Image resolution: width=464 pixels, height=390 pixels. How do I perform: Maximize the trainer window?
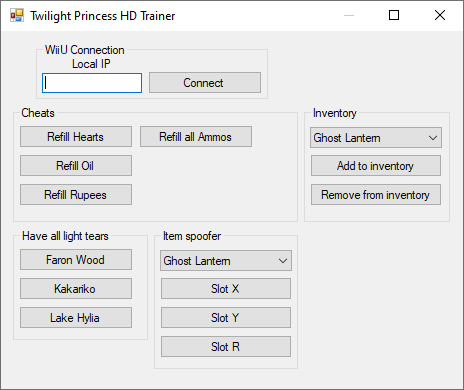pos(394,15)
